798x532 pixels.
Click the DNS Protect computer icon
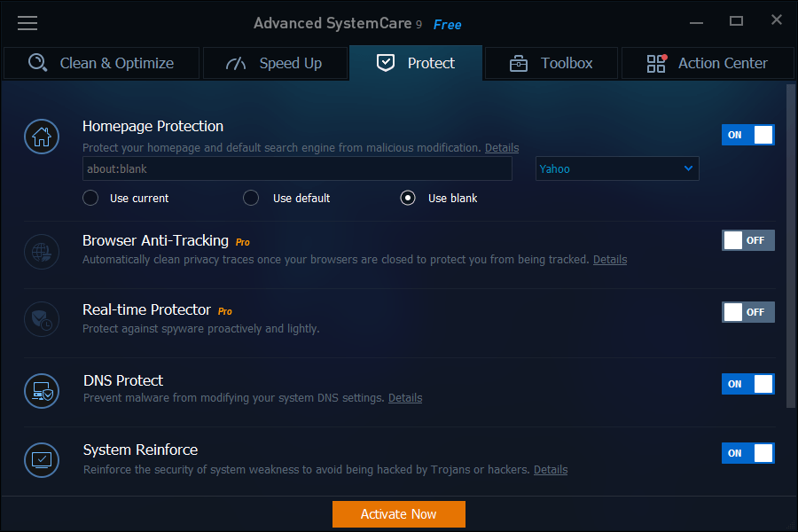42,391
